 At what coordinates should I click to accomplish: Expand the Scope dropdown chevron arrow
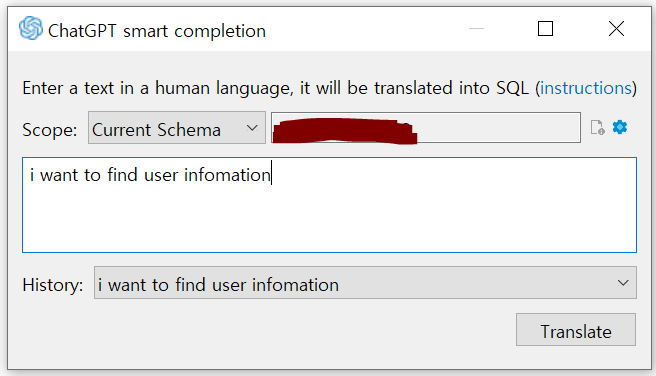(252, 128)
